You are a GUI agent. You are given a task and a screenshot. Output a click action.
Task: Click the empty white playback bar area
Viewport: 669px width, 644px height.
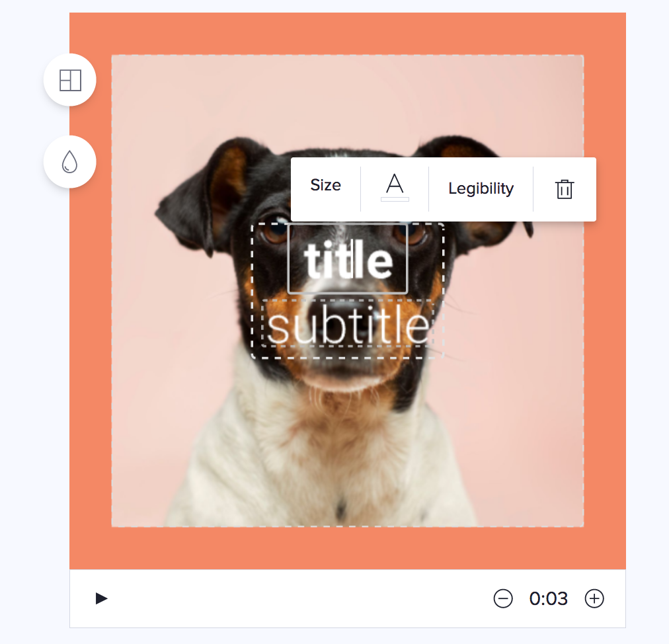point(299,598)
